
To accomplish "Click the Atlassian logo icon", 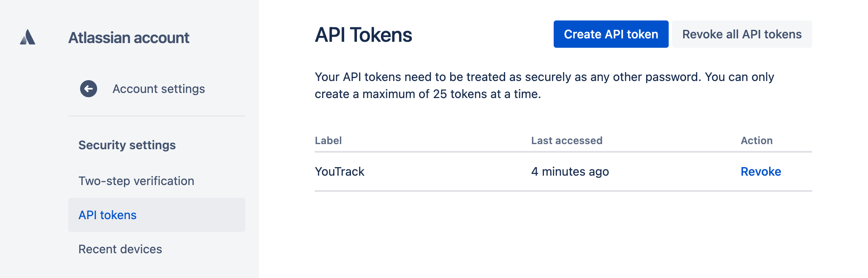I will [27, 38].
